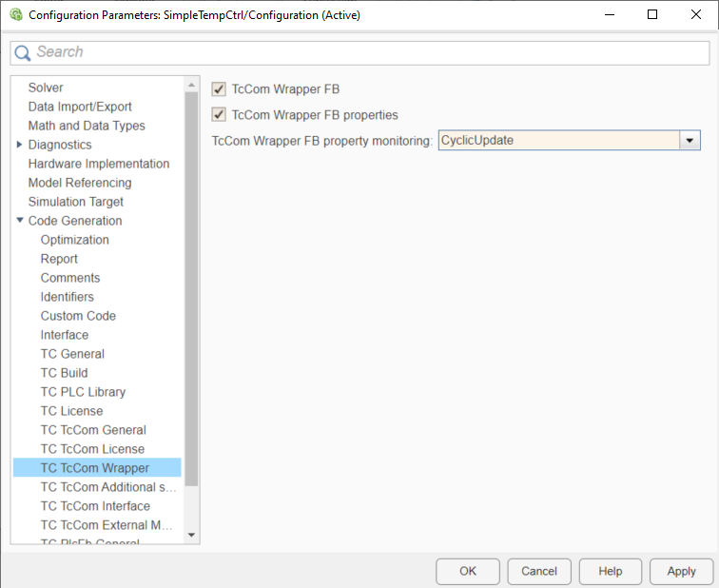Open the TC General page
This screenshot has width=719, height=588.
coord(72,354)
